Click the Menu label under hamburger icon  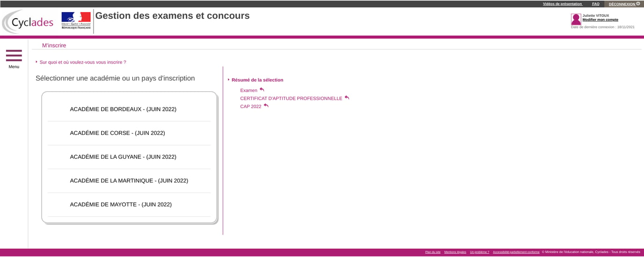click(x=14, y=66)
